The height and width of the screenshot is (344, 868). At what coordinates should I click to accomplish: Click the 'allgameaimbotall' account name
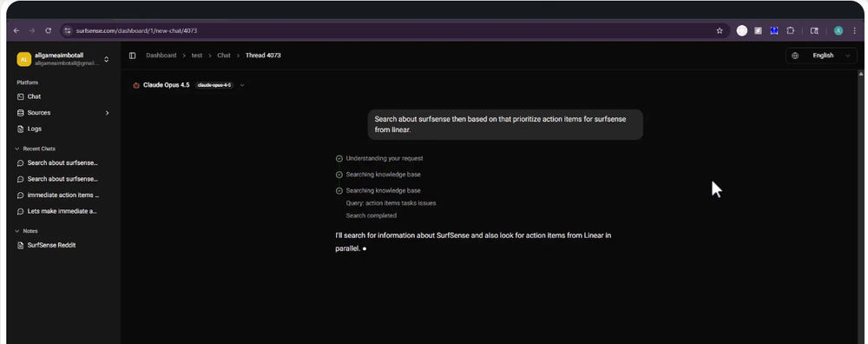coord(59,56)
